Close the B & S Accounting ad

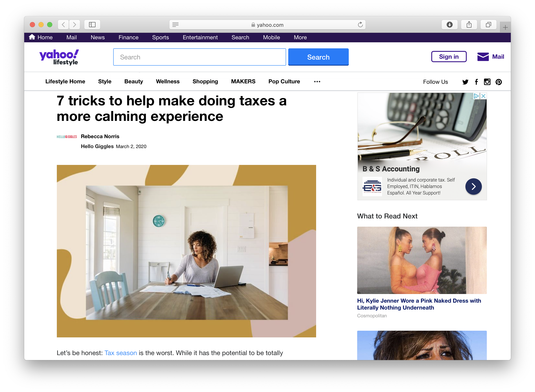click(483, 96)
